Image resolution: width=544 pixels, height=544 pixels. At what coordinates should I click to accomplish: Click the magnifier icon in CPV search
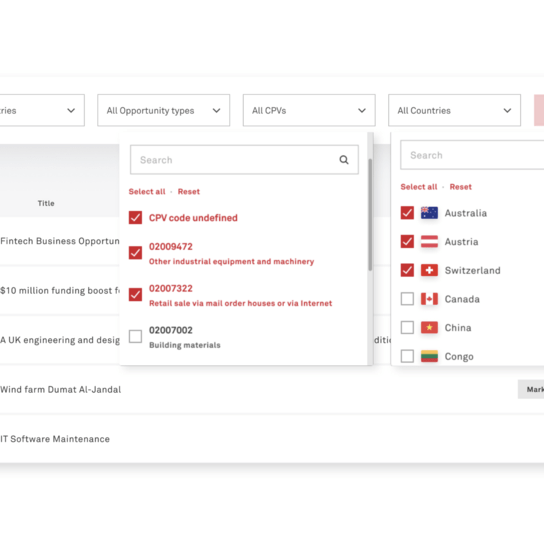pos(343,160)
